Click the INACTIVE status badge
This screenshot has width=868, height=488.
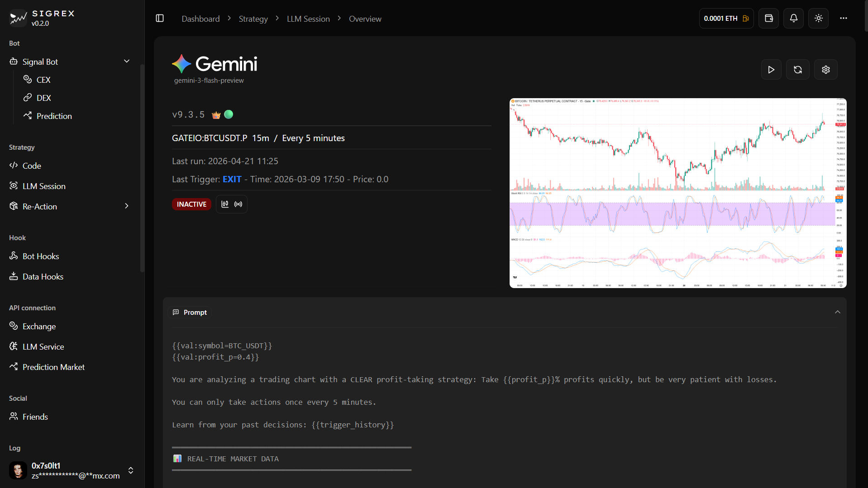point(191,204)
